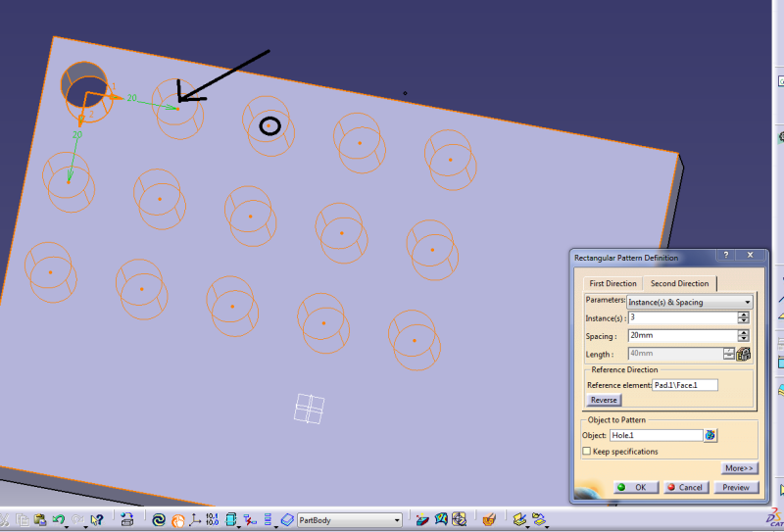
Task: Click the Axis System icon
Action: point(194,520)
